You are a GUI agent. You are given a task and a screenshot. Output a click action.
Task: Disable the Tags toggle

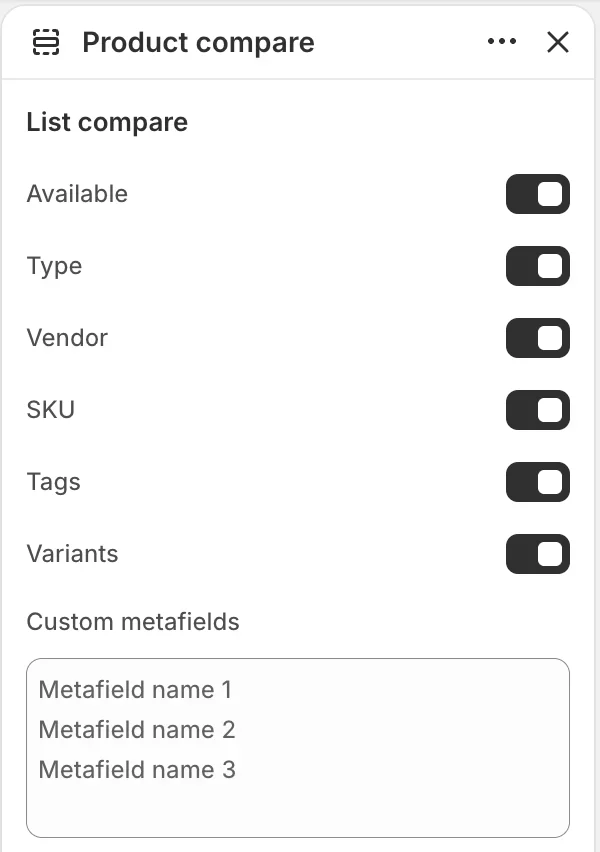click(538, 482)
